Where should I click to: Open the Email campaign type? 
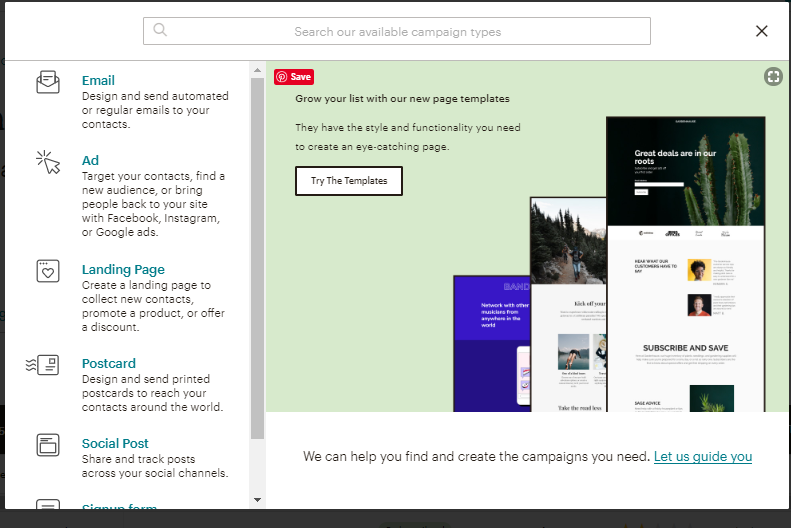coord(98,80)
